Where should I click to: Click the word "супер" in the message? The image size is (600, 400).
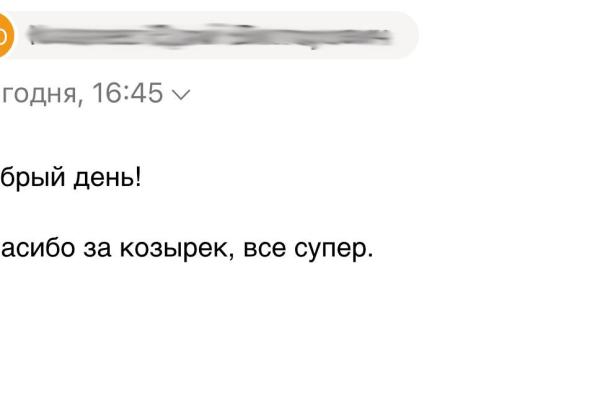(x=335, y=248)
